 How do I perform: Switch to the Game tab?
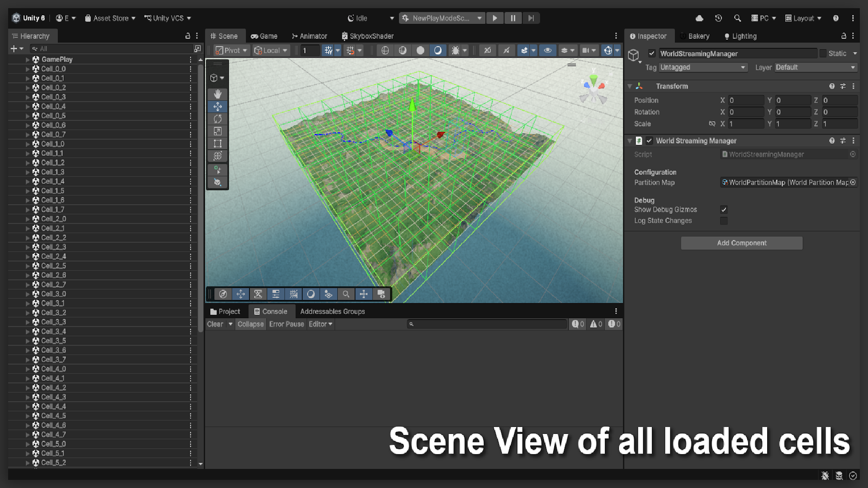pyautogui.click(x=264, y=36)
